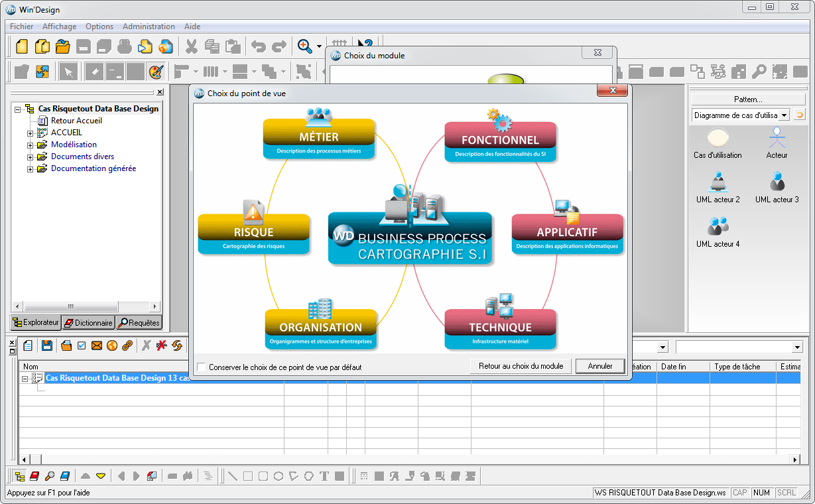Click the Undo arrow icon

pyautogui.click(x=259, y=46)
